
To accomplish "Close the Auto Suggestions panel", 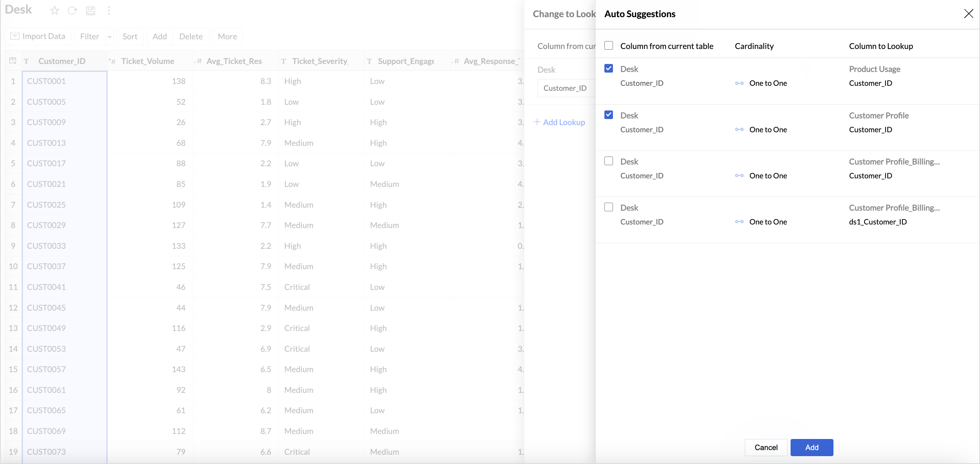I will pos(968,14).
